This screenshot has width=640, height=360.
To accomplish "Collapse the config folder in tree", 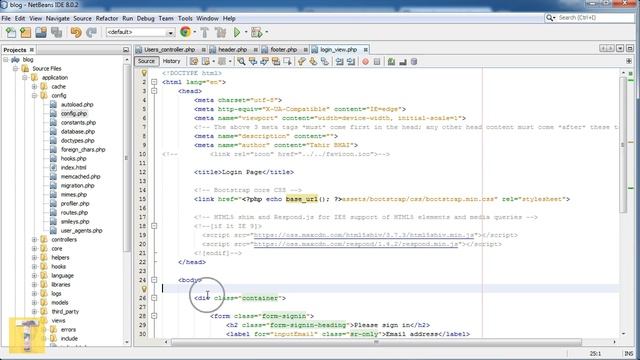I will 35,96.
